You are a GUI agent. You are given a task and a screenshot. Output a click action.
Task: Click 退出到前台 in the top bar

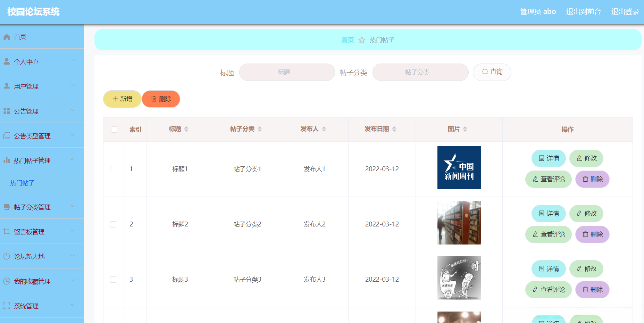[x=584, y=12]
